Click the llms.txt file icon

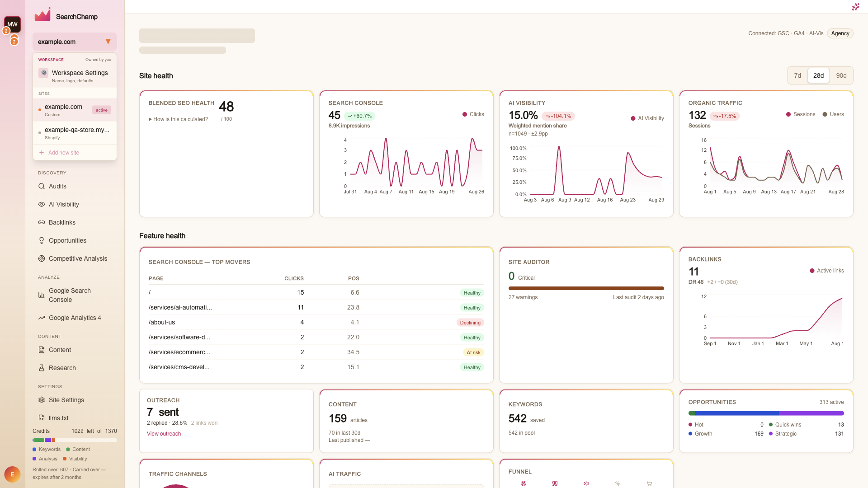click(x=42, y=418)
